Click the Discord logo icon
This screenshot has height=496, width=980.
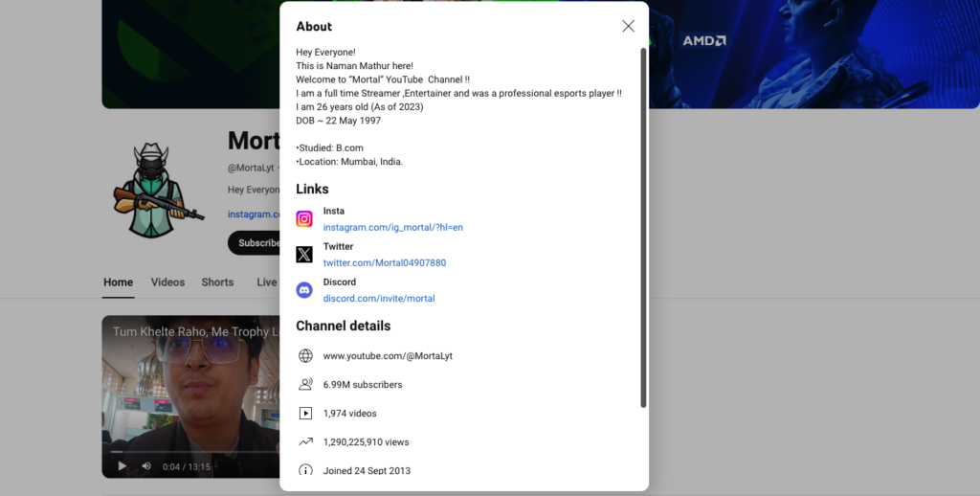tap(304, 290)
